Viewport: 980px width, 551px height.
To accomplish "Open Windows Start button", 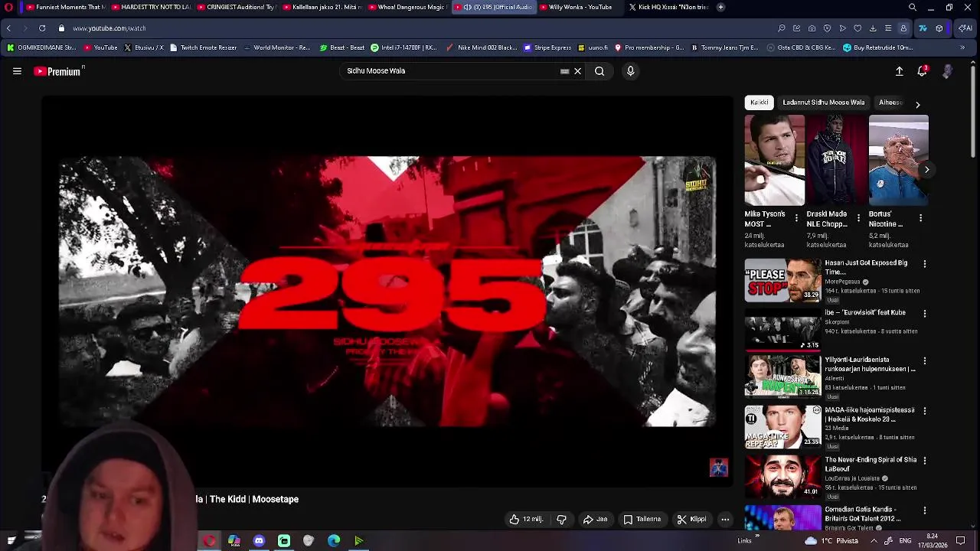I will tap(11, 541).
